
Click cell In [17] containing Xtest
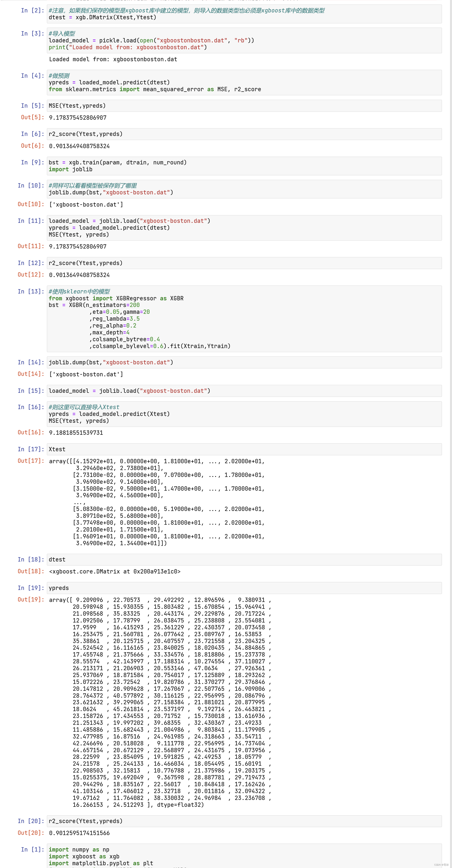pos(244,449)
